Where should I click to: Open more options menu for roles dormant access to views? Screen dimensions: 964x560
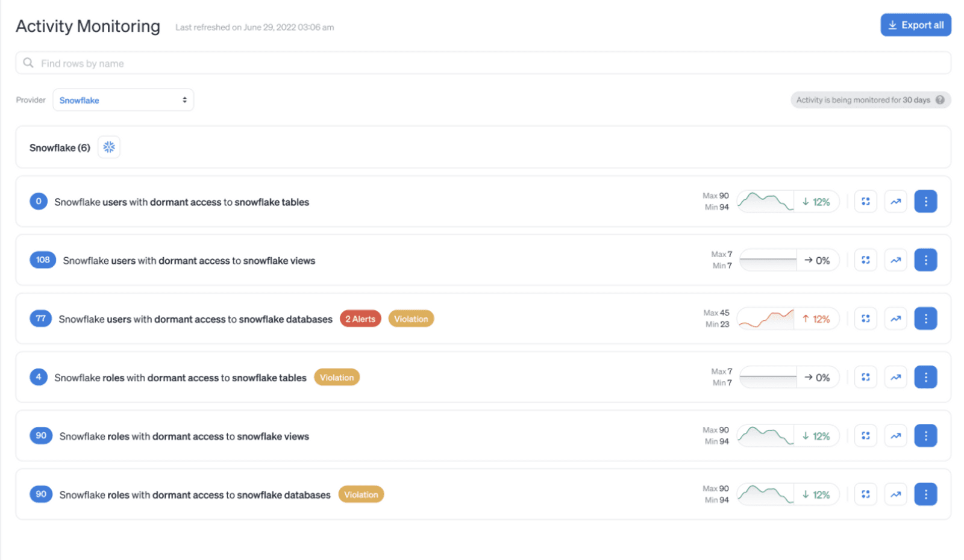pyautogui.click(x=925, y=435)
